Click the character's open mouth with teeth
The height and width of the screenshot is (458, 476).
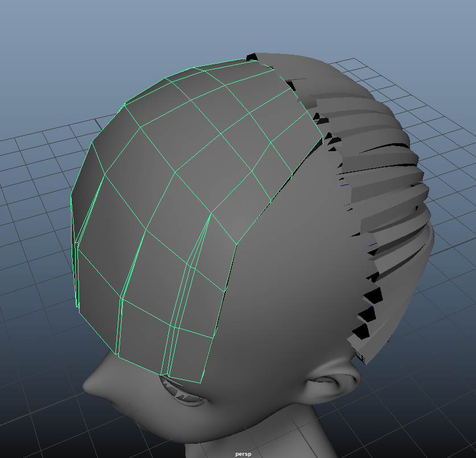(x=182, y=392)
